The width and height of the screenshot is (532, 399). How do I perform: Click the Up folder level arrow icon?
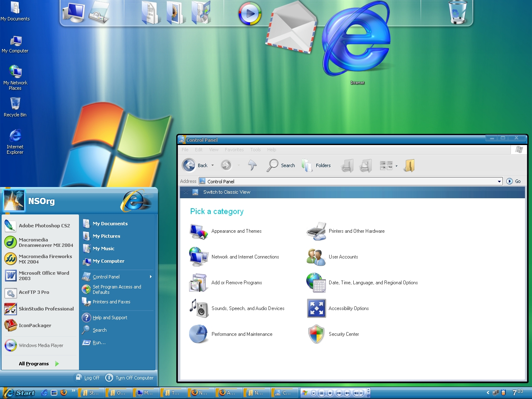pos(252,165)
